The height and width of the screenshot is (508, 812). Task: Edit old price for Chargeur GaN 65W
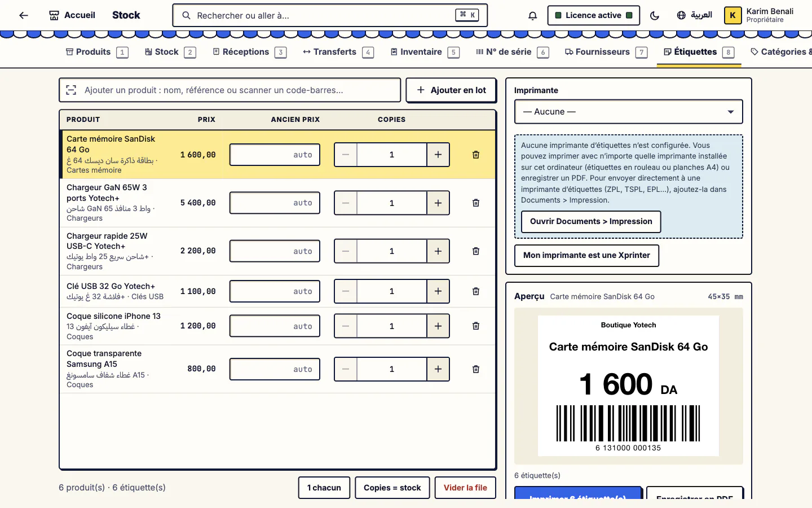[275, 203]
